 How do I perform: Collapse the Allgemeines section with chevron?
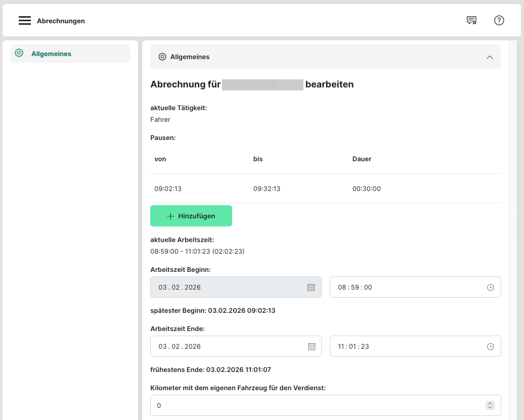point(489,57)
